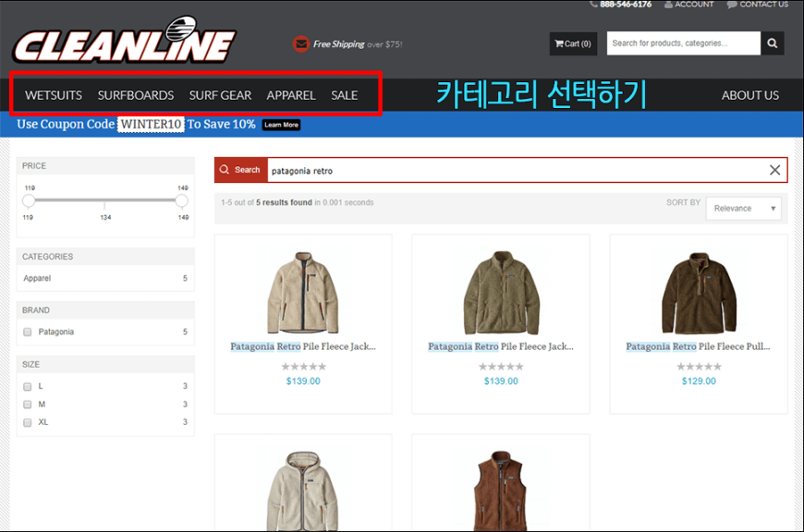804x532 pixels.
Task: Click the star rating under the brown pullover
Action: (699, 367)
